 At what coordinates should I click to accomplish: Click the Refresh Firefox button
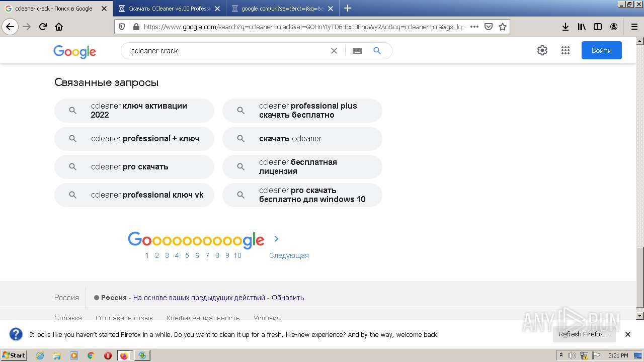[x=584, y=334]
